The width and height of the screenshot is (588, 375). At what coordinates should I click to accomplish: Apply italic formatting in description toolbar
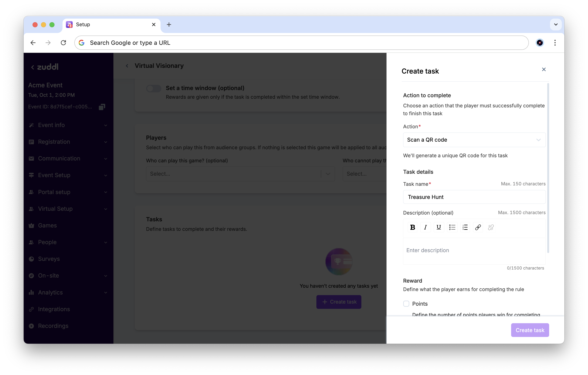[425, 227]
